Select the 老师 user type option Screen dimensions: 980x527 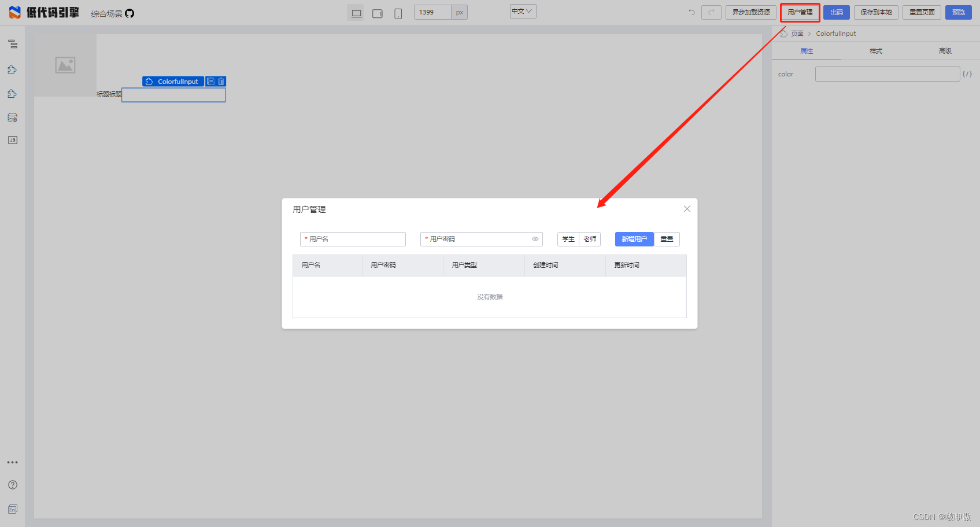(590, 239)
